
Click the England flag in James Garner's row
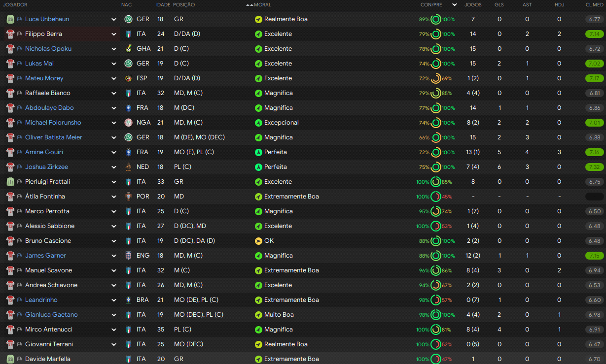tap(129, 256)
